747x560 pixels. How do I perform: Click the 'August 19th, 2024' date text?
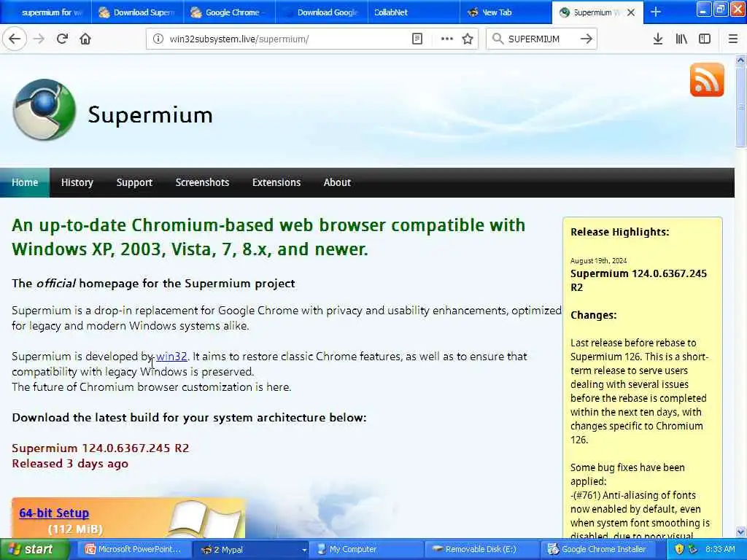pos(598,260)
